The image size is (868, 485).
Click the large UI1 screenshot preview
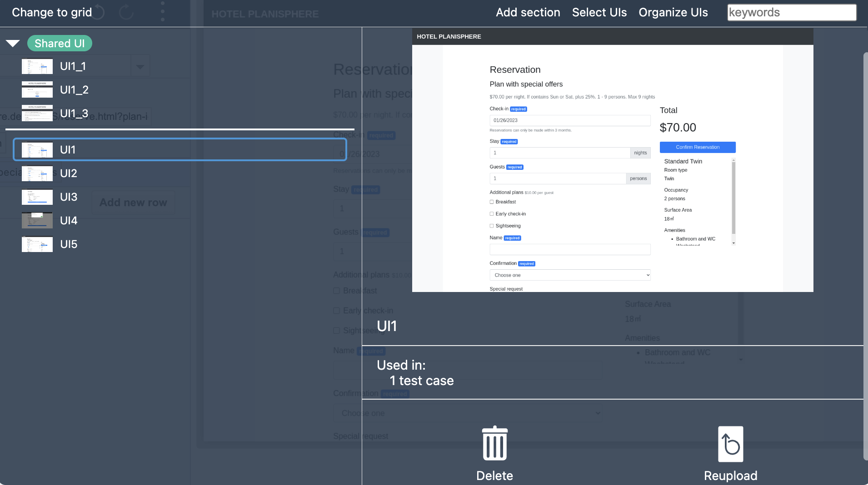(x=613, y=160)
